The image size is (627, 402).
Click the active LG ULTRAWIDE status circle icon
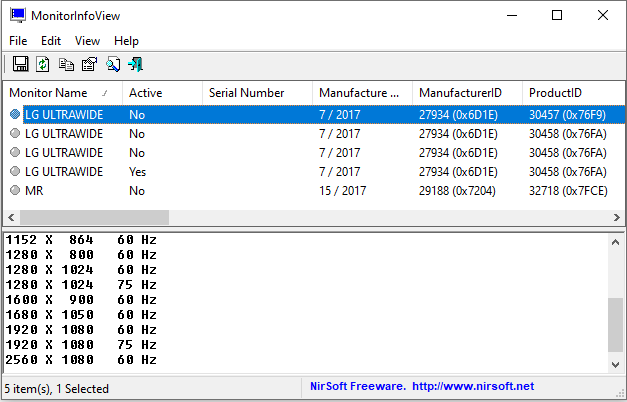pyautogui.click(x=15, y=172)
